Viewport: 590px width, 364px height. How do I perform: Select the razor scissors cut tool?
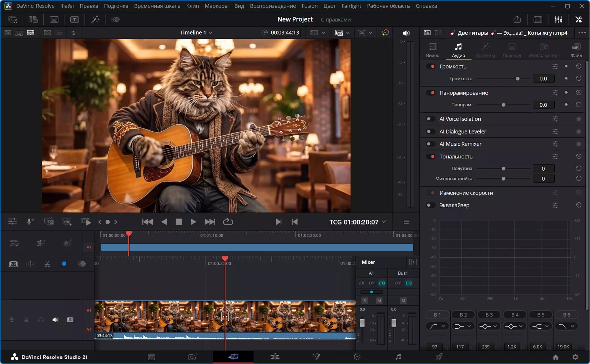(x=47, y=264)
